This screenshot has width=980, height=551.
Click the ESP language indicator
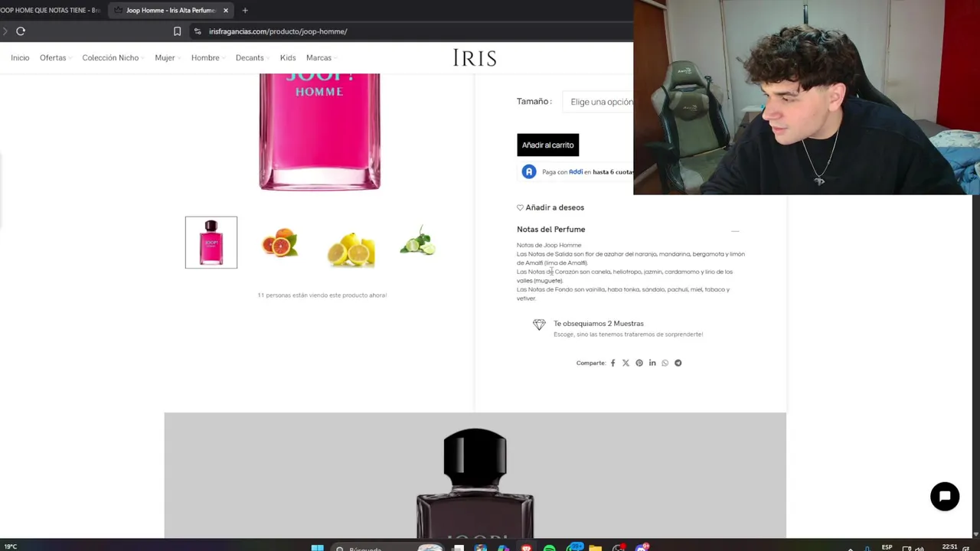pos(887,547)
